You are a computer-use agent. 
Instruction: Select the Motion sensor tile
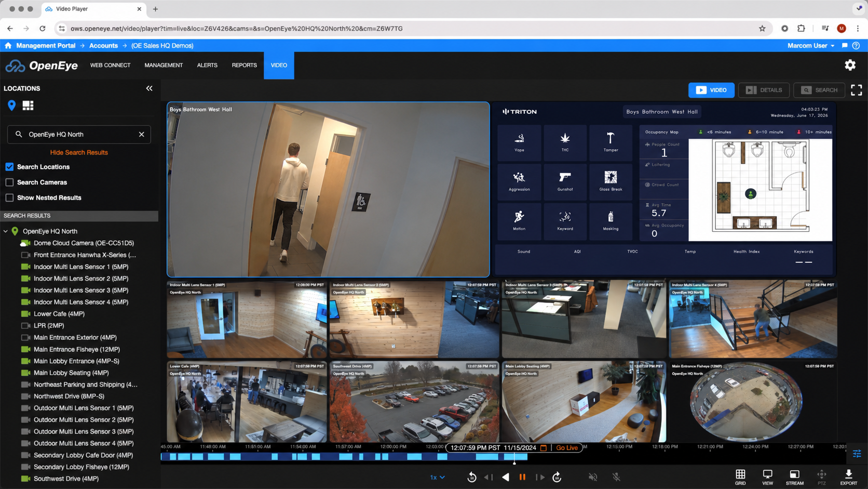point(519,221)
